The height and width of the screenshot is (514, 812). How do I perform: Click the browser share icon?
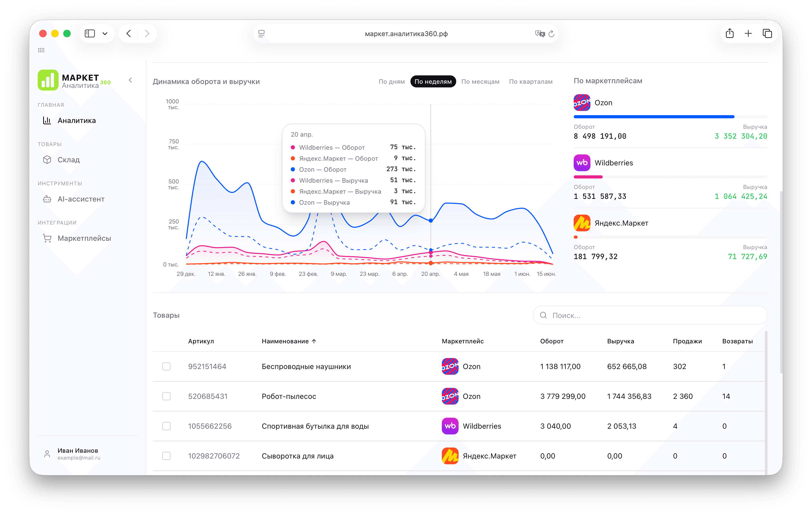coord(730,33)
